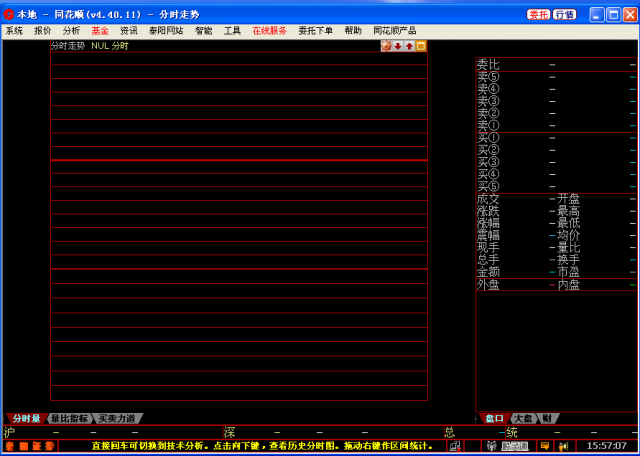
Task: Open the 同花顺产品 menu
Action: pyautogui.click(x=395, y=31)
